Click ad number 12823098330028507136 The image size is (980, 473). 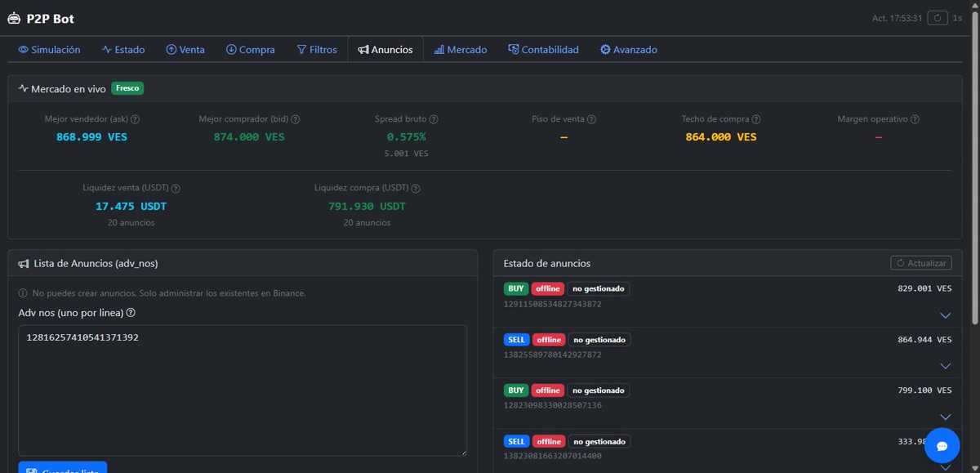click(553, 405)
